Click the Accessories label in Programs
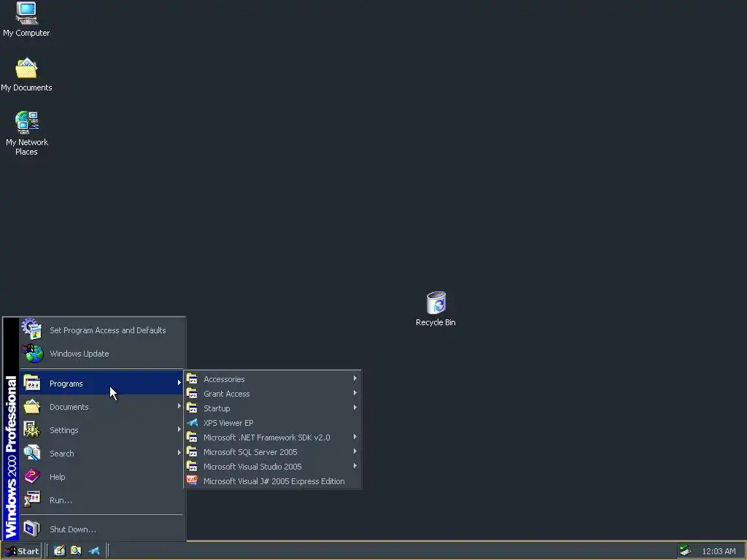Screen dimensions: 747x560 tap(224, 379)
